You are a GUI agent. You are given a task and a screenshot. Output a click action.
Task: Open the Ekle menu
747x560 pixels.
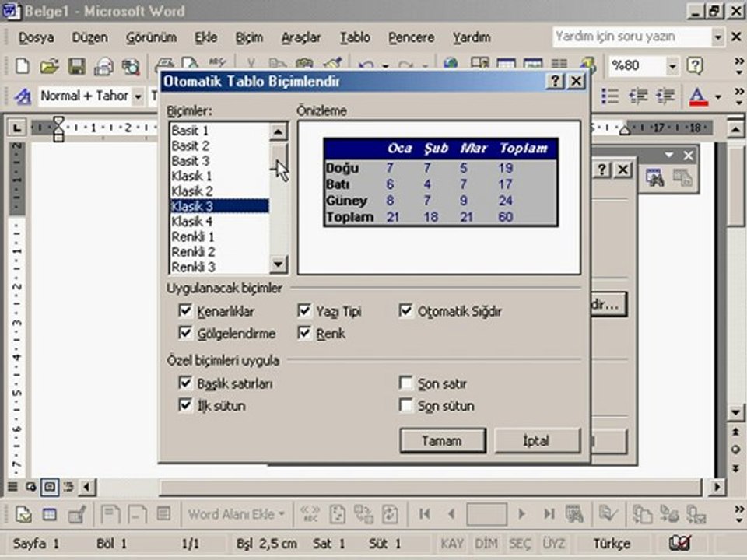(x=205, y=37)
